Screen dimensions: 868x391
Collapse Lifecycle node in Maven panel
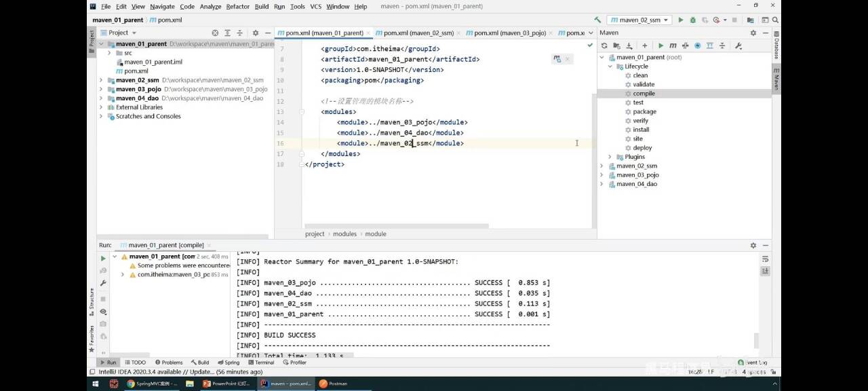point(610,67)
